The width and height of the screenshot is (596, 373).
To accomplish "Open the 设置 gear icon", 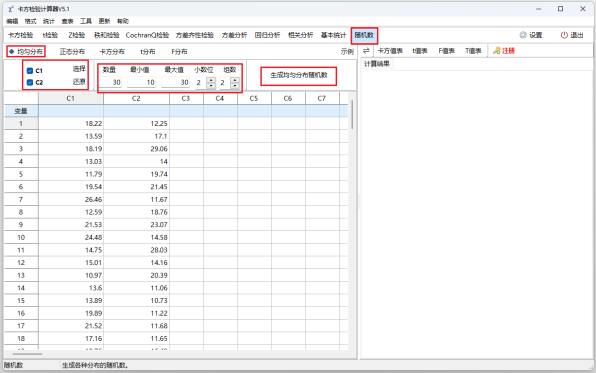I will pos(523,35).
